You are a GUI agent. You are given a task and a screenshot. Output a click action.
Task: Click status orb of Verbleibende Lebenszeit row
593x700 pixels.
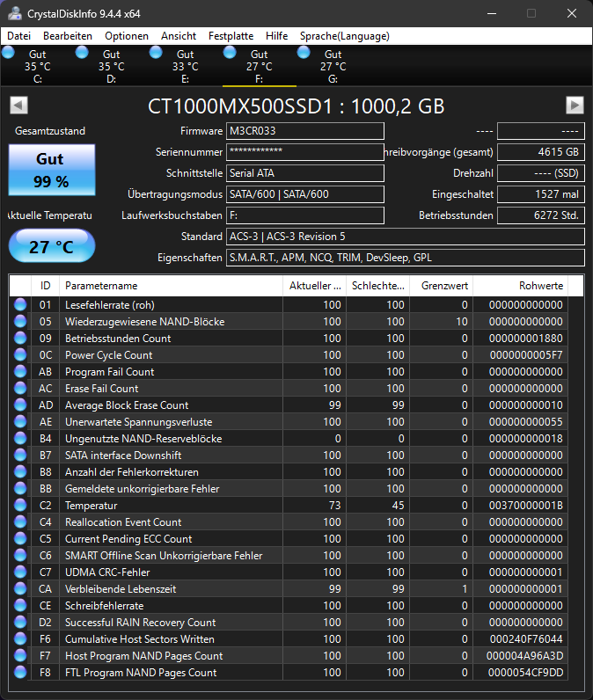coord(20,589)
